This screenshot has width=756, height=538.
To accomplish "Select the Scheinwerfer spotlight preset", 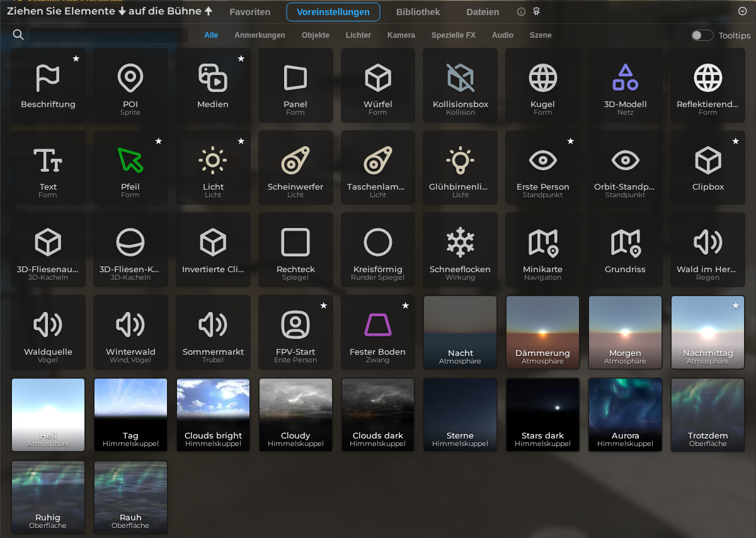I will pyautogui.click(x=295, y=168).
